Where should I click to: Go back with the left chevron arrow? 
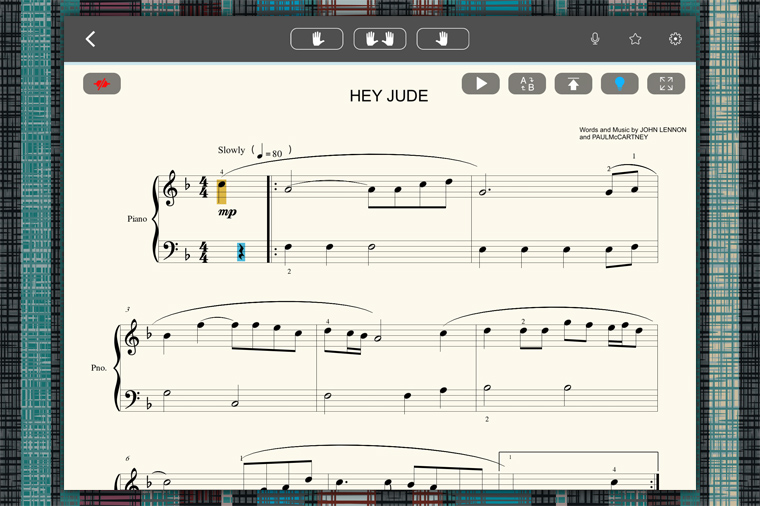[x=91, y=39]
